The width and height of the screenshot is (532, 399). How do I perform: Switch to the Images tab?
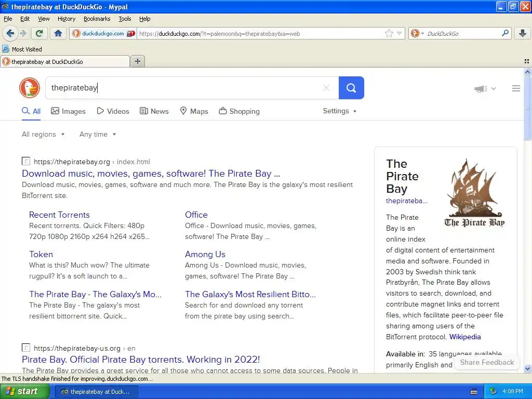click(68, 111)
